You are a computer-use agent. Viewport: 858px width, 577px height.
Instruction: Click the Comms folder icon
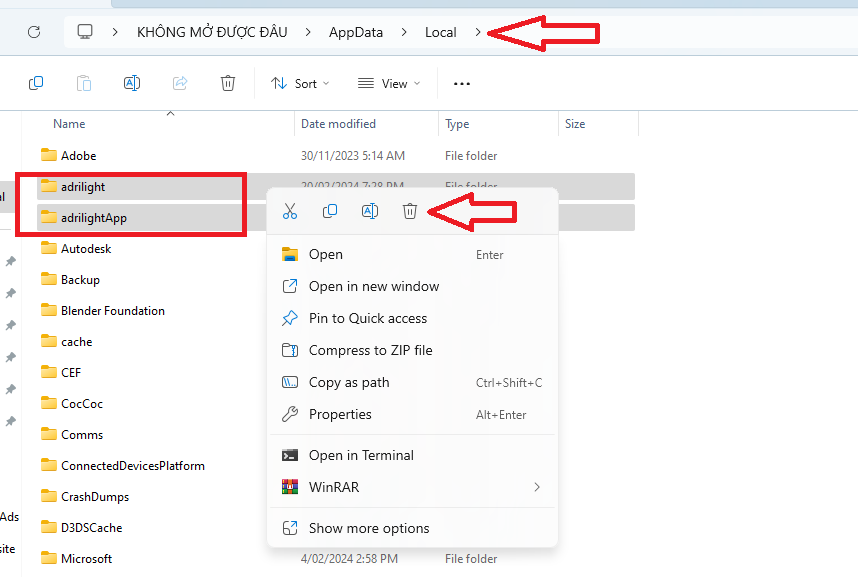[x=49, y=434]
